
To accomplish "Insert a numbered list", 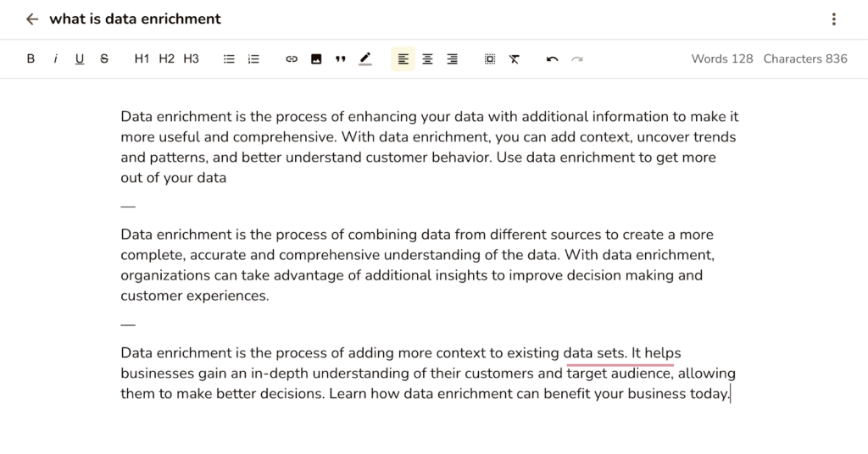I will tap(253, 59).
